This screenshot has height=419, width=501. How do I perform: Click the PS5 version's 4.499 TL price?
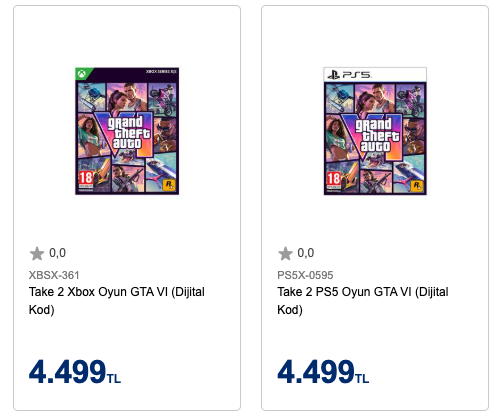[x=323, y=371]
